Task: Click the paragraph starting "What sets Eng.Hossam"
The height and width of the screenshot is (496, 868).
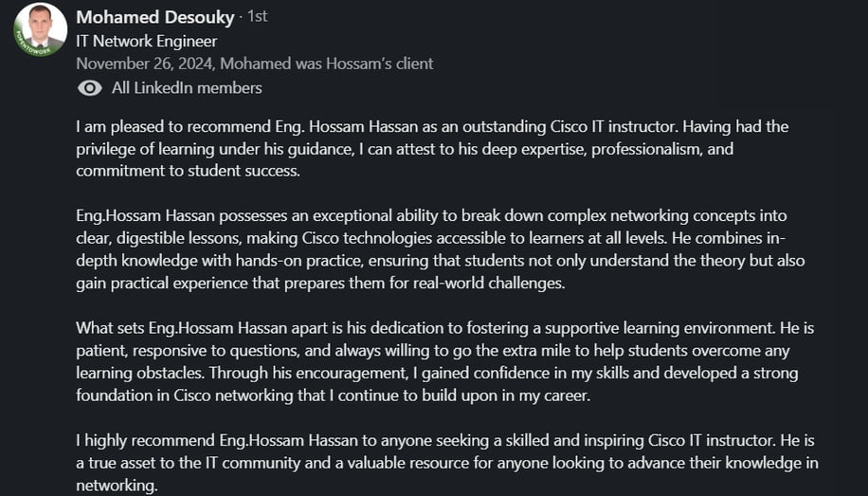Action: (x=445, y=361)
